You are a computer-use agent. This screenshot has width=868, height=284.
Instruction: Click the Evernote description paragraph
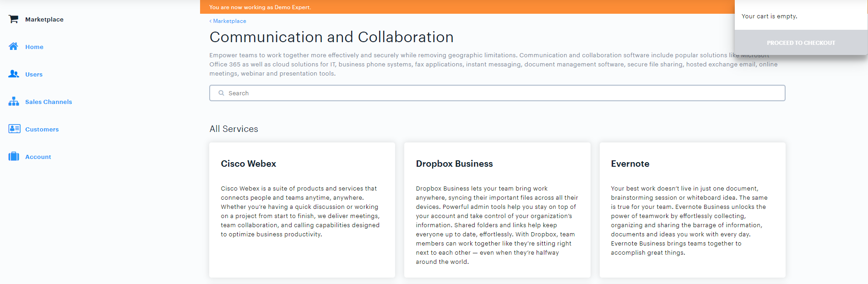[689, 221]
